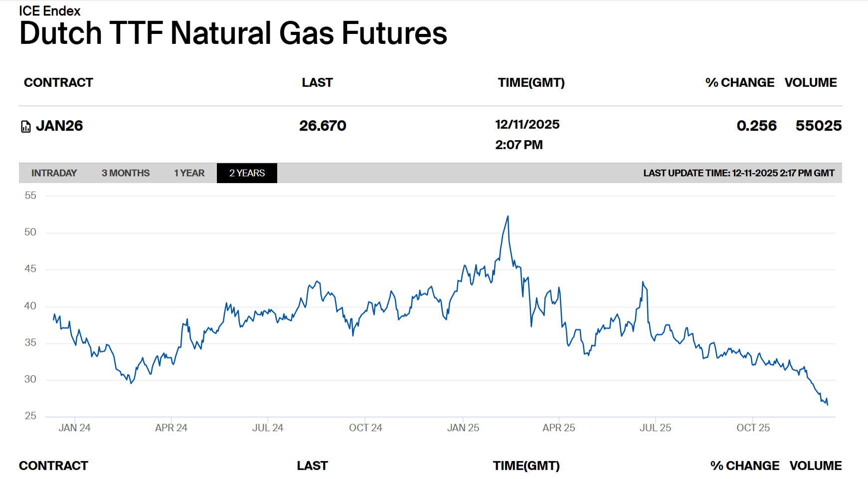Select the 3 MONTHS chart range
The width and height of the screenshot is (868, 479).
coord(126,173)
